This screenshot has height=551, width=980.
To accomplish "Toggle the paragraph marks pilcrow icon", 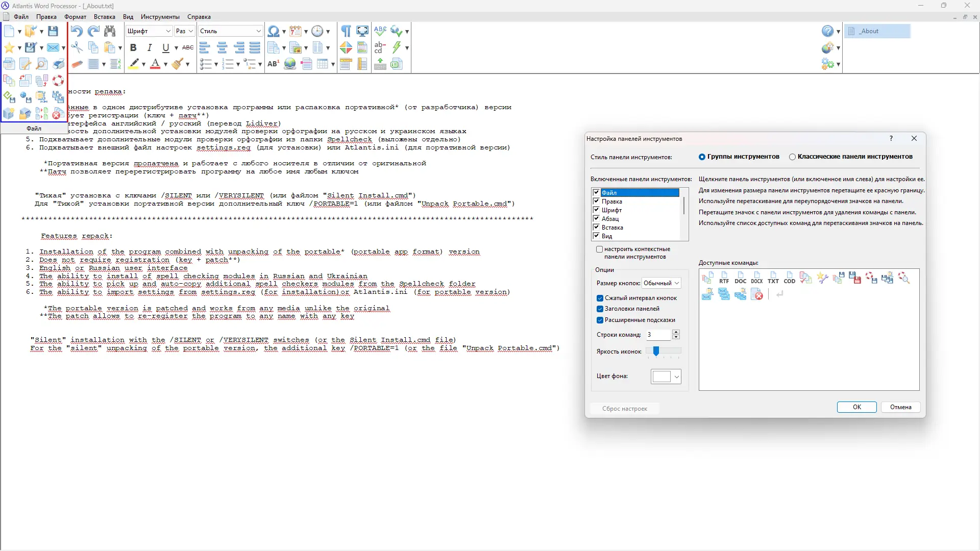I will click(x=346, y=31).
